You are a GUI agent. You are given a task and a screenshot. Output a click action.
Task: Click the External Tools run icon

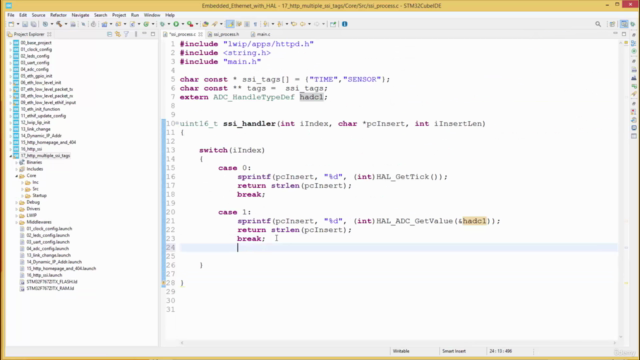tap(190, 24)
